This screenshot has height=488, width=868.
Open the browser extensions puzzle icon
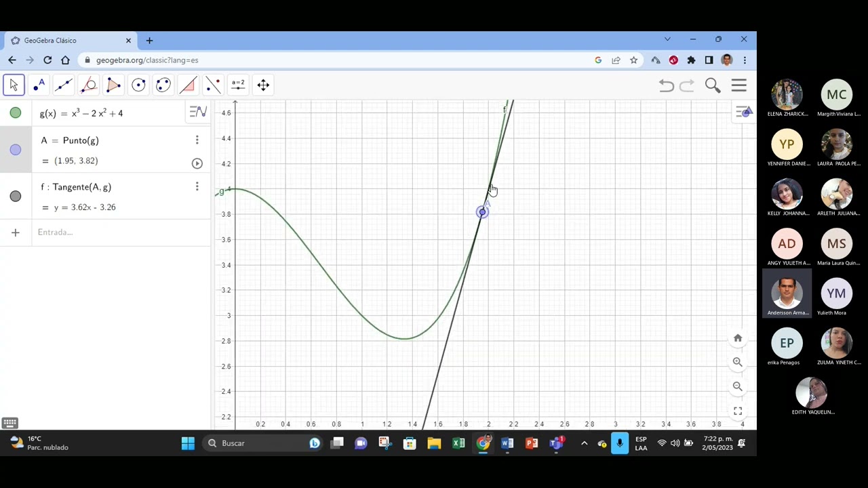tap(691, 60)
